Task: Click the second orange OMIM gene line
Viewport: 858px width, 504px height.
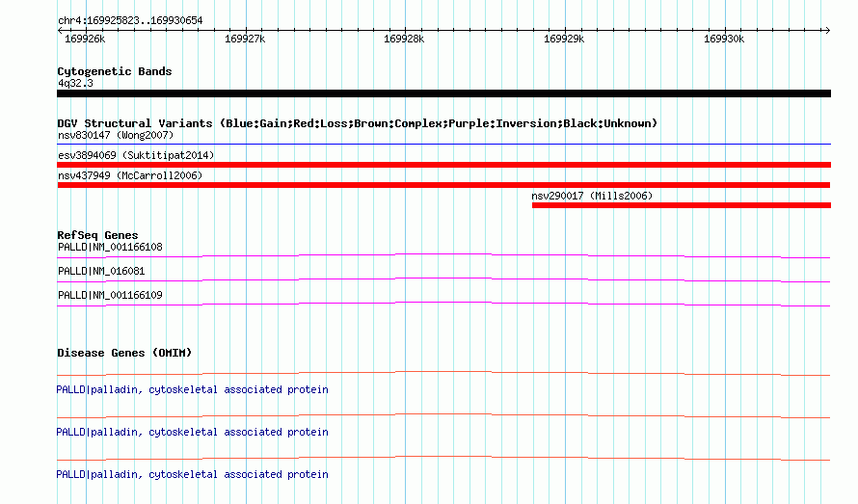Action: click(443, 416)
